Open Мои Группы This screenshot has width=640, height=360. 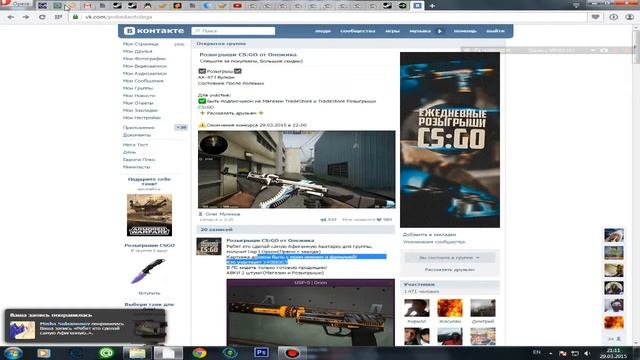pos(138,88)
